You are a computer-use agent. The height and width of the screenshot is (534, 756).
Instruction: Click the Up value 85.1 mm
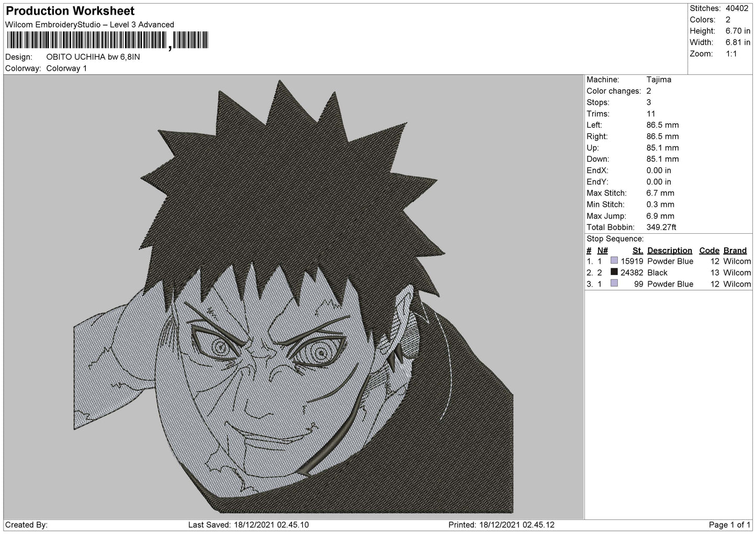tap(662, 148)
